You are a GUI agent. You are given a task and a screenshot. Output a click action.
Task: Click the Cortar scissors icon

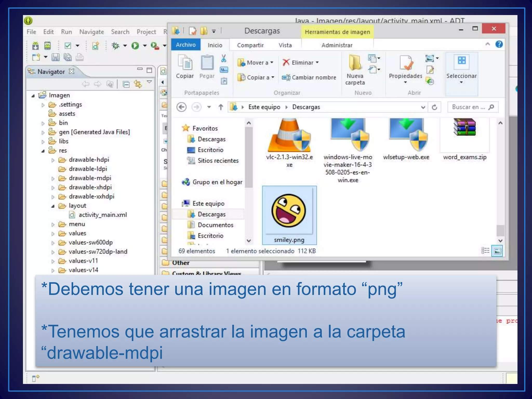[223, 58]
